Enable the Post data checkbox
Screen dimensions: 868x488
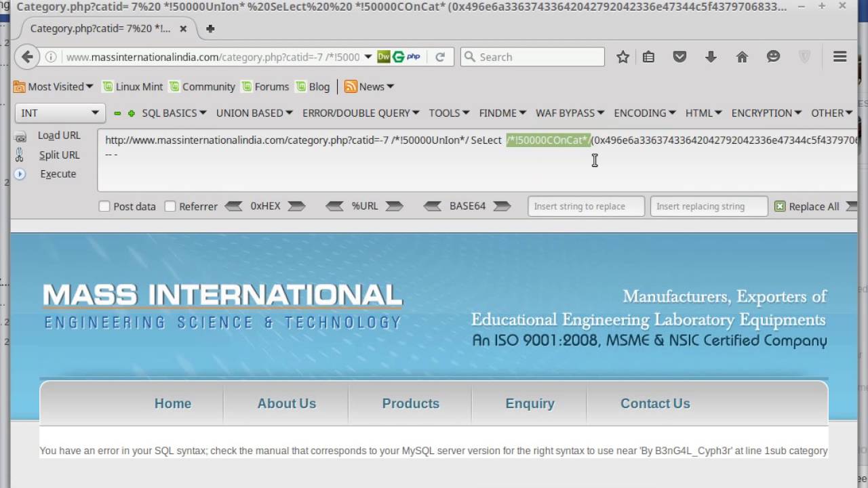[x=104, y=206]
